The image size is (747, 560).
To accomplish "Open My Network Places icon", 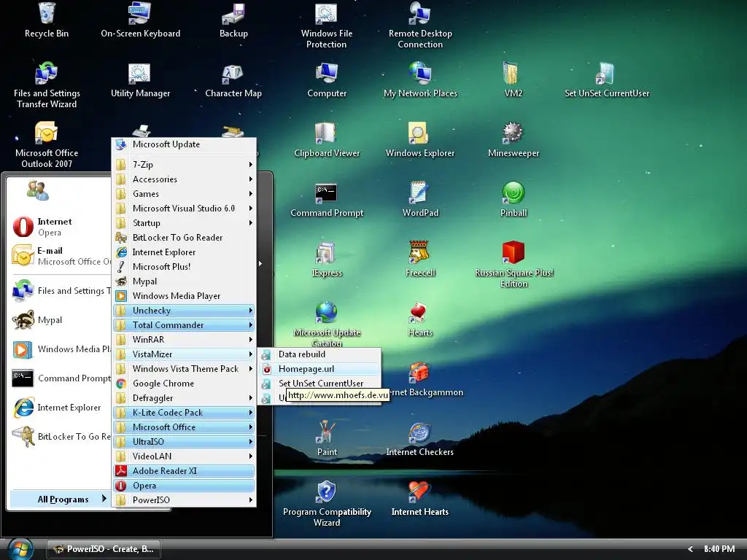I will coord(420,80).
